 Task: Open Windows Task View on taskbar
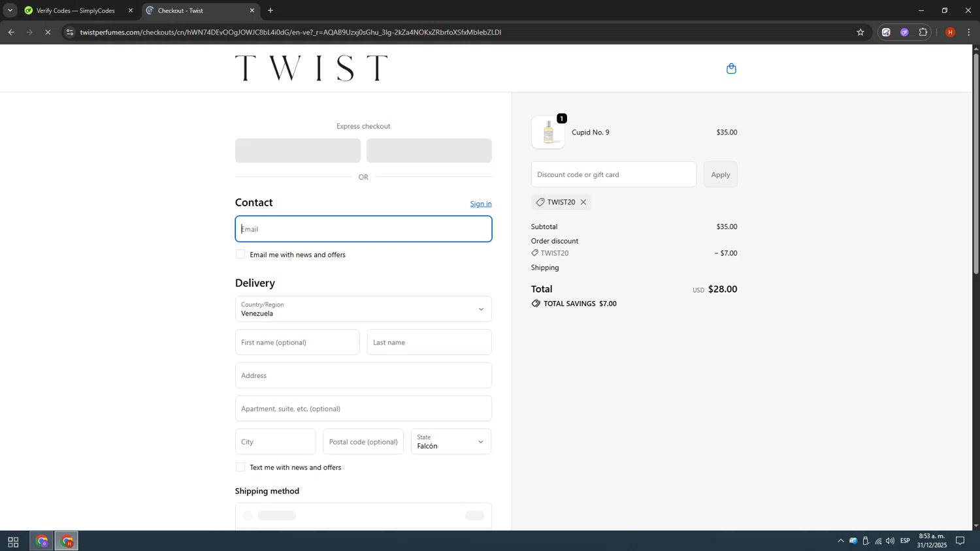click(13, 541)
